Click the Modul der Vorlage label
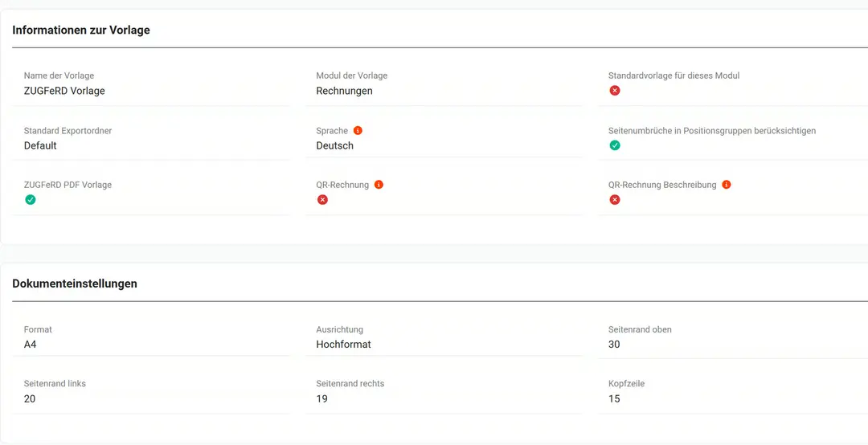Image resolution: width=868 pixels, height=445 pixels. [351, 76]
